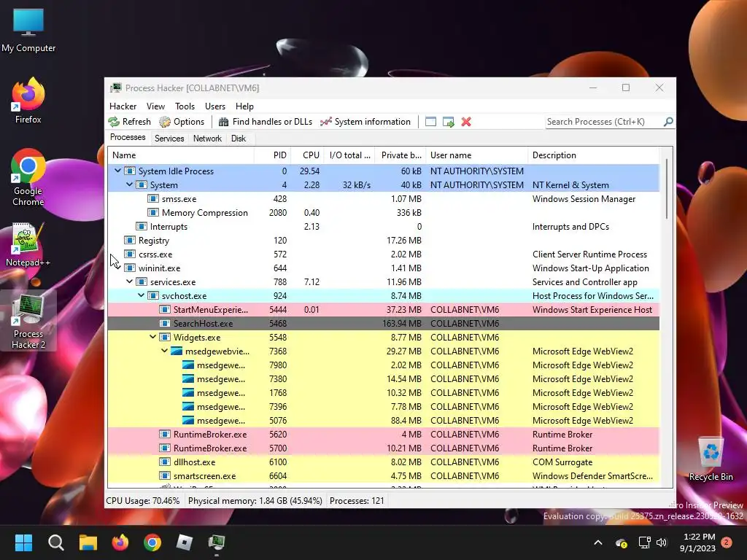Select the Registry process icon
The height and width of the screenshot is (560, 747).
coord(130,240)
